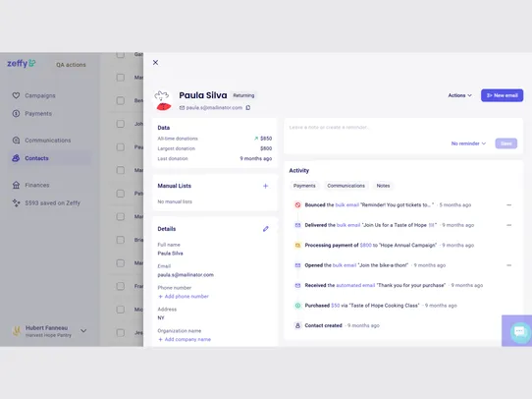The image size is (532, 399).
Task: Click the New email button
Action: click(502, 95)
